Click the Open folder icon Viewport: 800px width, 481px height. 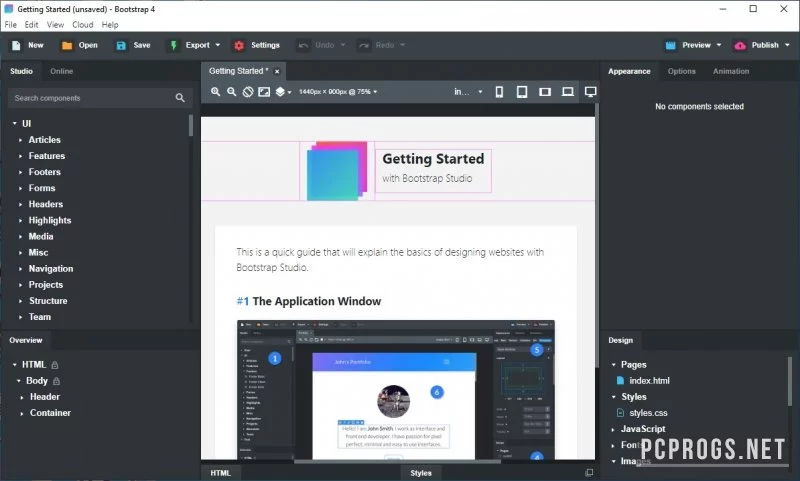point(67,45)
